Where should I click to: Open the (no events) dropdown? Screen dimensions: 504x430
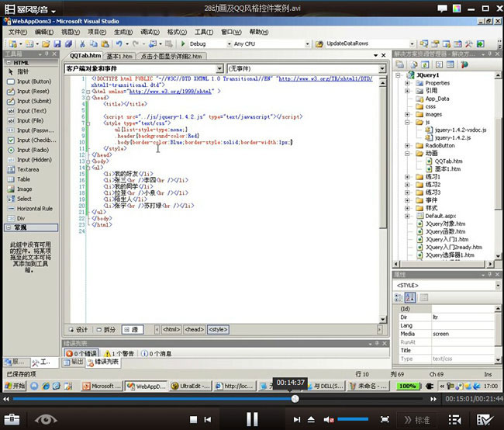[x=382, y=68]
